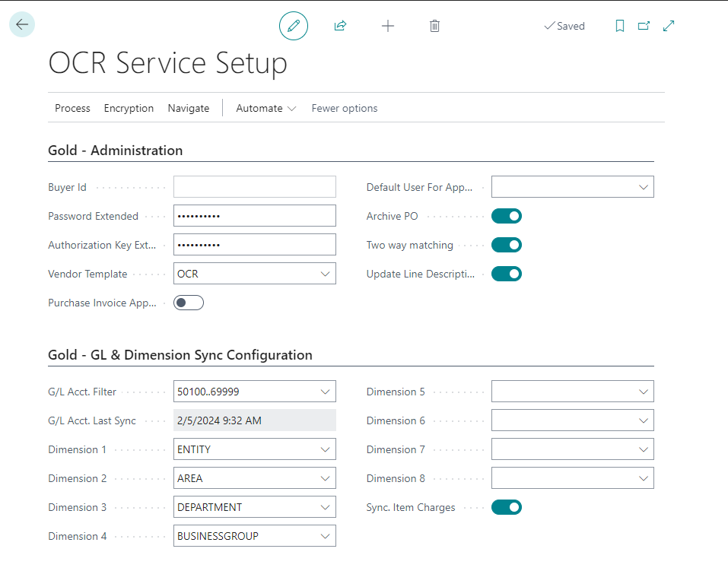Image resolution: width=728 pixels, height=571 pixels.
Task: Toggle Sync. Item Charges switch
Action: (507, 507)
